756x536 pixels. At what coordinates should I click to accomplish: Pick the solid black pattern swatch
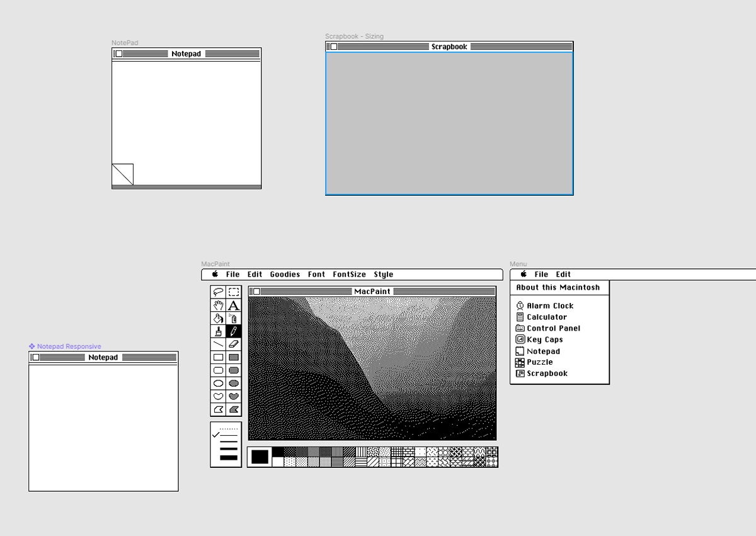pyautogui.click(x=278, y=452)
